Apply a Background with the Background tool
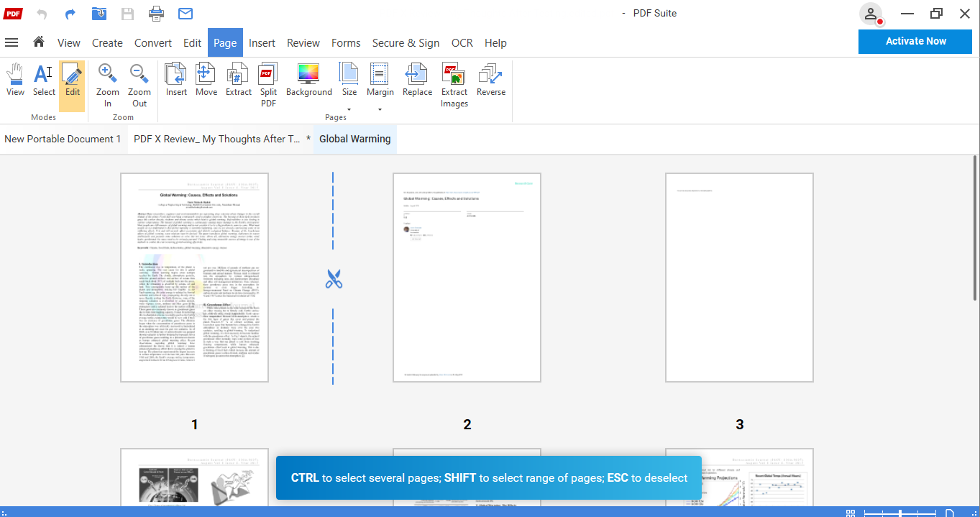Screen dimensions: 980x517 point(308,79)
